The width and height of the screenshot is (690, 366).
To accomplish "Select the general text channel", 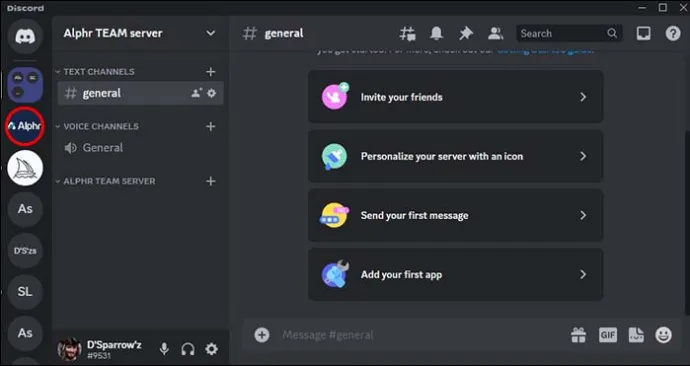I will click(140, 93).
